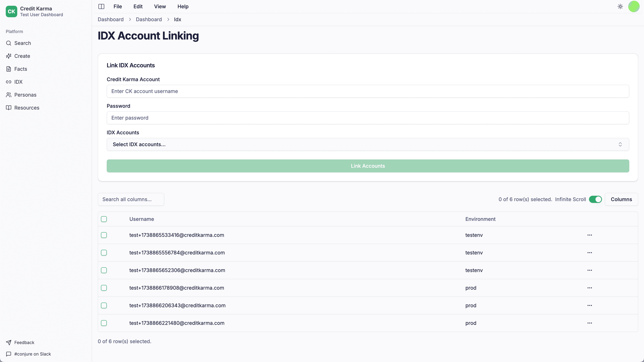Click the green profile avatar circle
The height and width of the screenshot is (362, 644).
click(634, 6)
